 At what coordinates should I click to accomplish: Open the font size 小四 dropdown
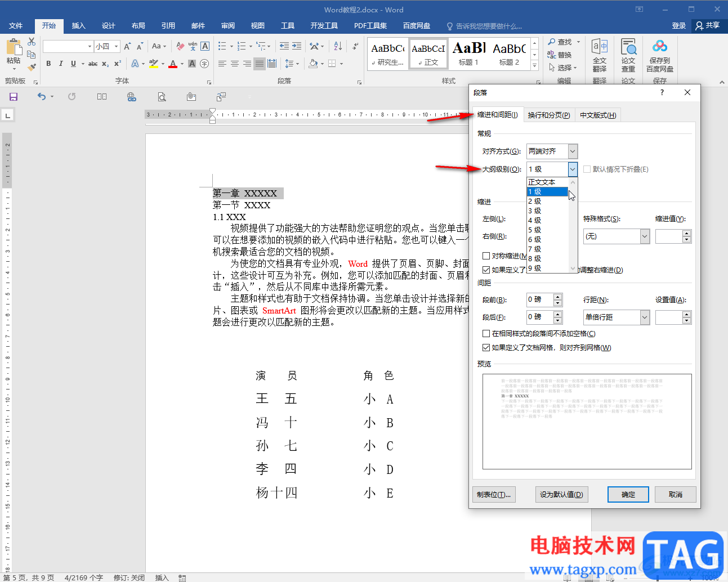pyautogui.click(x=117, y=46)
